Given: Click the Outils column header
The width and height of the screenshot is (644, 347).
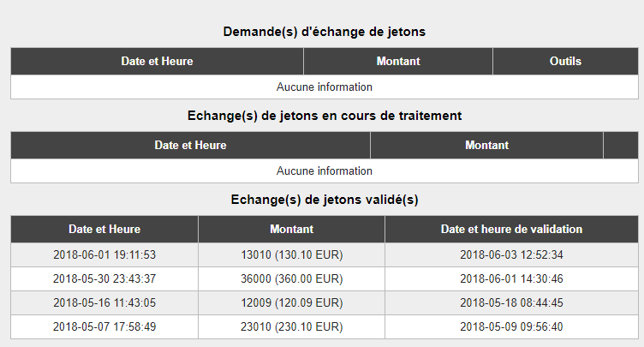Looking at the screenshot, I should tap(565, 61).
